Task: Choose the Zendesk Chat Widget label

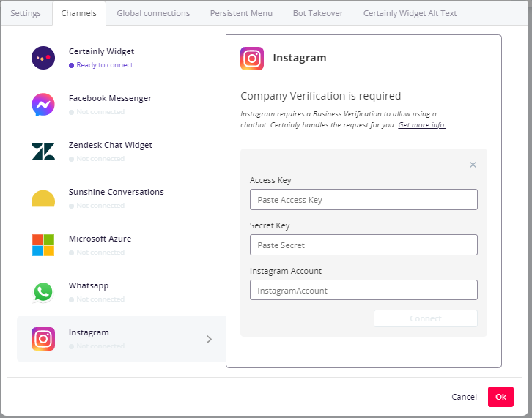Action: (x=110, y=145)
